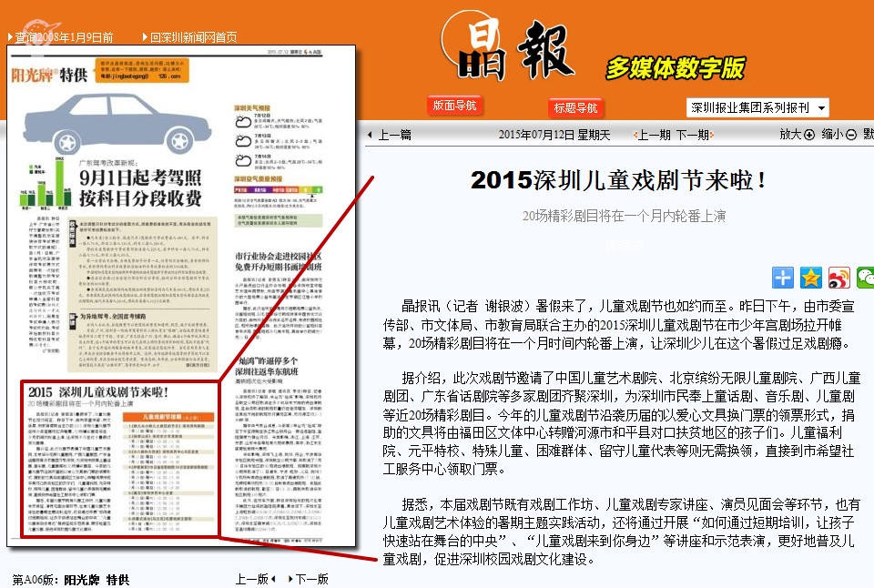The image size is (874, 588).
Task: Open 版面导航 page navigation
Action: point(454,106)
